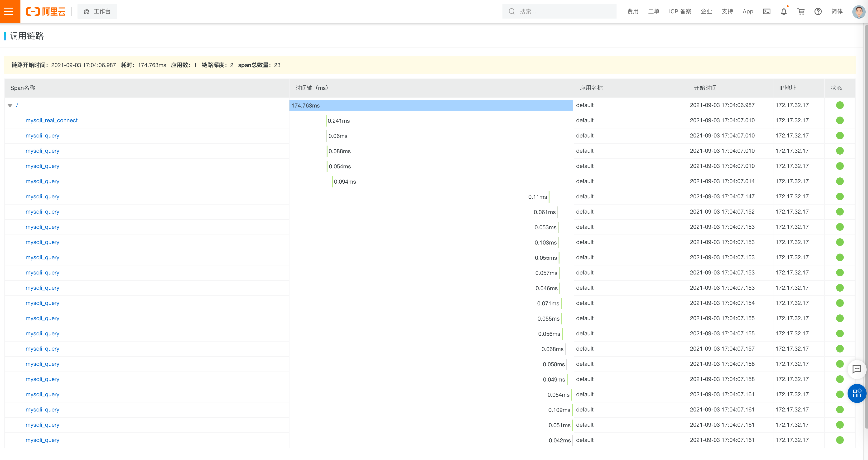Open the Cloud Shell terminal icon

pyautogui.click(x=767, y=11)
